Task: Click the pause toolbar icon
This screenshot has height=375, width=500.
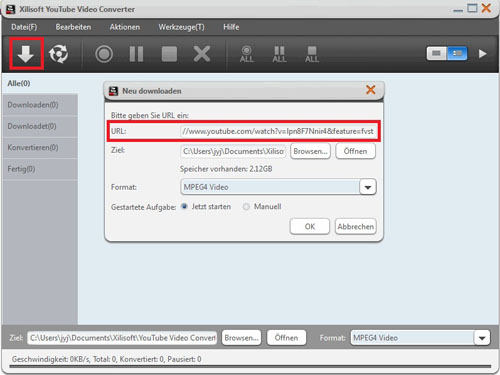Action: click(x=136, y=54)
